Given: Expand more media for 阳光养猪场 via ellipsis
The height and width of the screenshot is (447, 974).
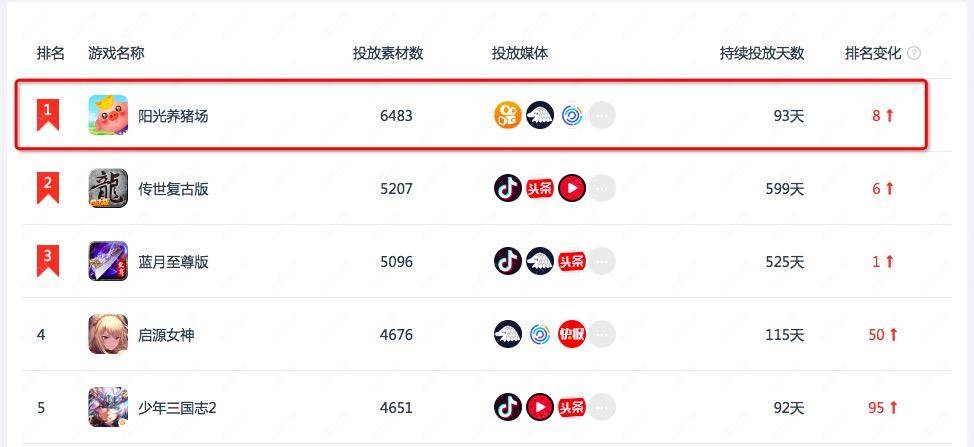Looking at the screenshot, I should pos(602,115).
